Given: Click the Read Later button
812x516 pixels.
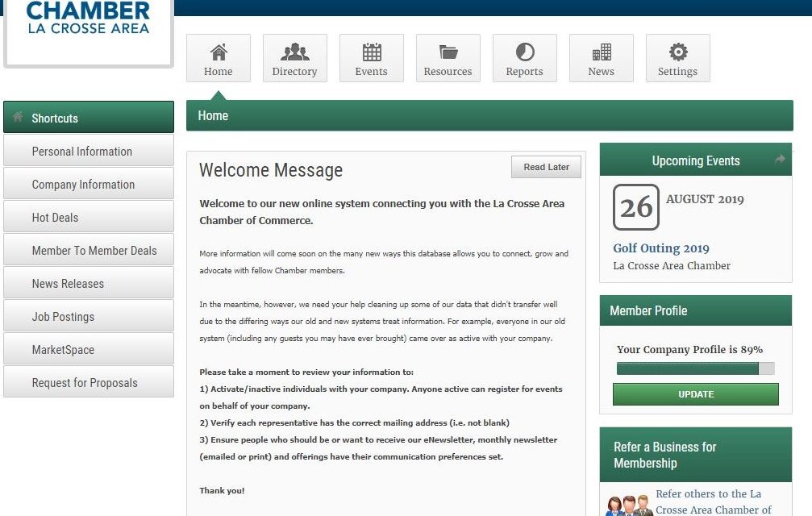Looking at the screenshot, I should pos(547,167).
